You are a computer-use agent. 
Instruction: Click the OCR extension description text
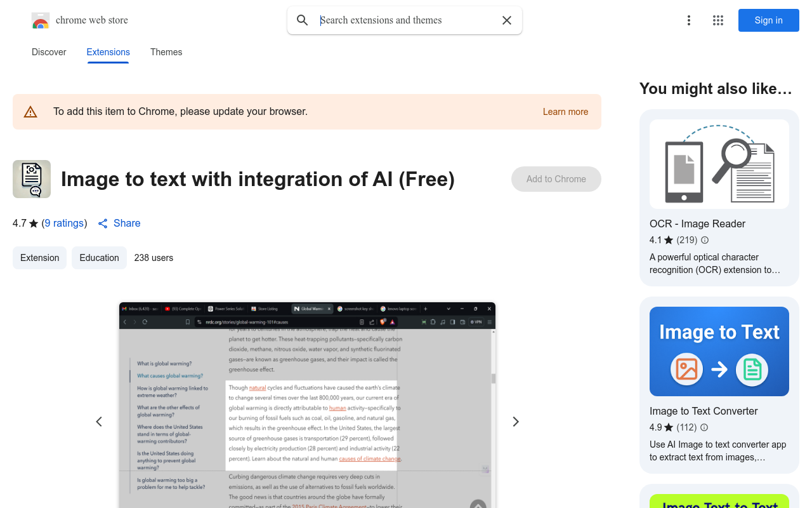pyautogui.click(x=715, y=264)
